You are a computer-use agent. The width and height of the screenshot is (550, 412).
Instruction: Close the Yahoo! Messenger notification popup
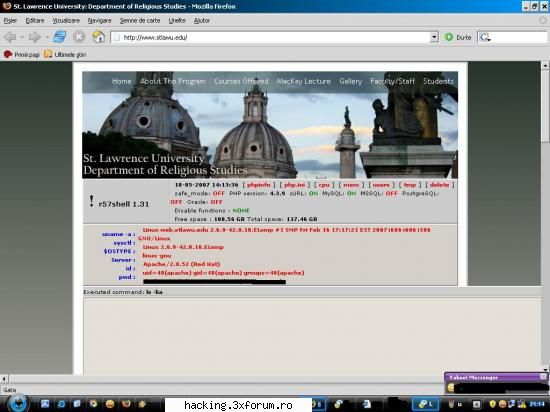tap(543, 377)
